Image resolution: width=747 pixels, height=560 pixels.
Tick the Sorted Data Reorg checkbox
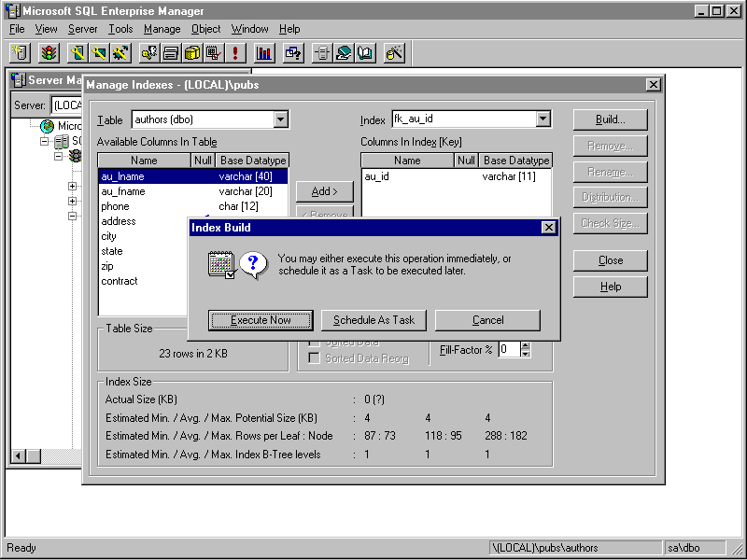coord(315,358)
